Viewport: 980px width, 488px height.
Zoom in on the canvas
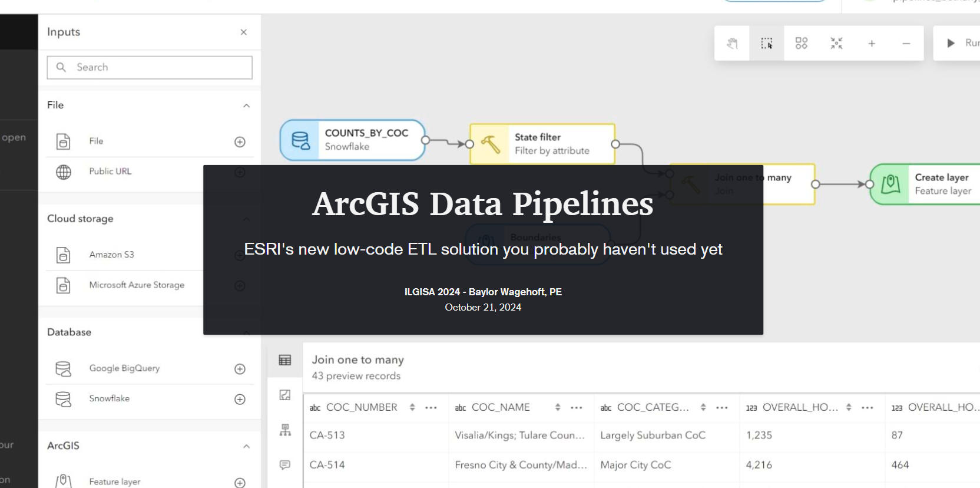click(872, 43)
